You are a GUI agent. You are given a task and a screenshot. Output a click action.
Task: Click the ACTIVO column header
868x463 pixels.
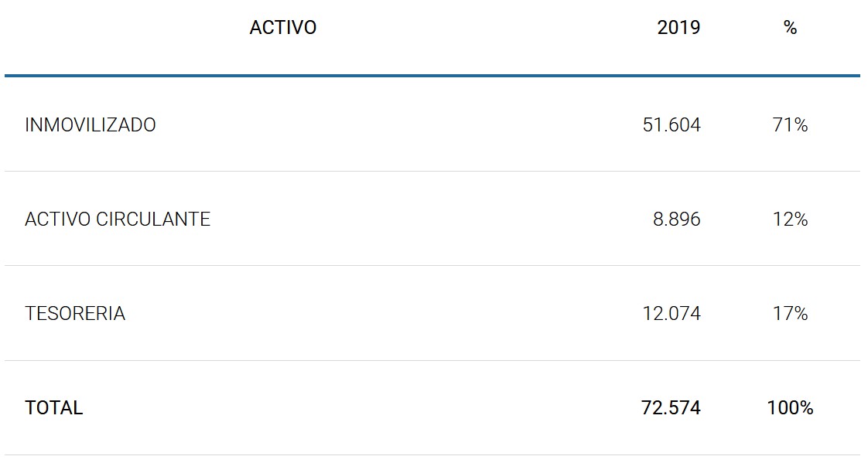pos(283,28)
